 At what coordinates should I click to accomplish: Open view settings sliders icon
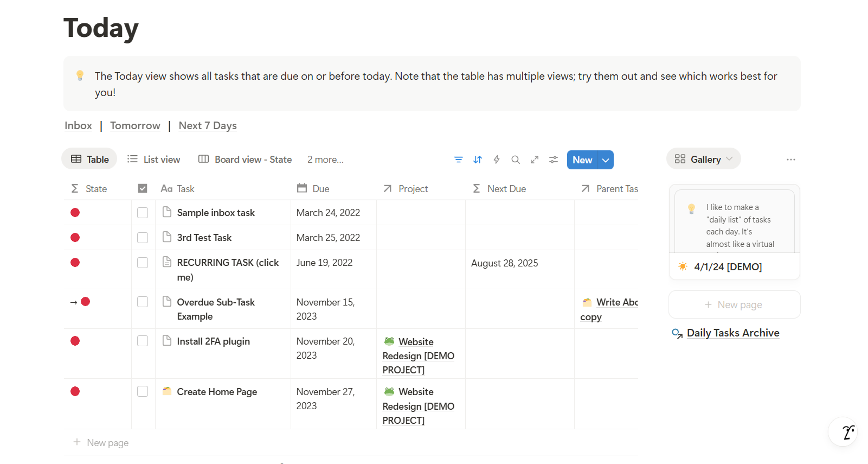point(554,160)
